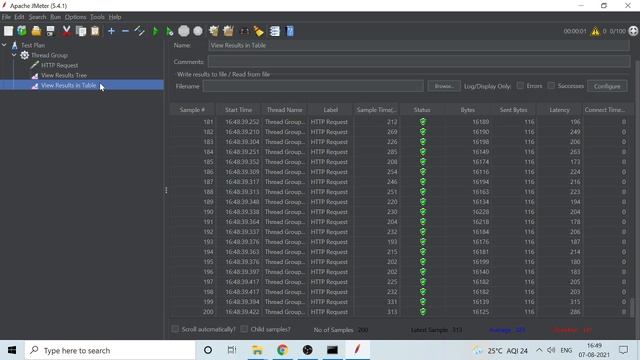Open the Templates toolbar icon

[22, 31]
